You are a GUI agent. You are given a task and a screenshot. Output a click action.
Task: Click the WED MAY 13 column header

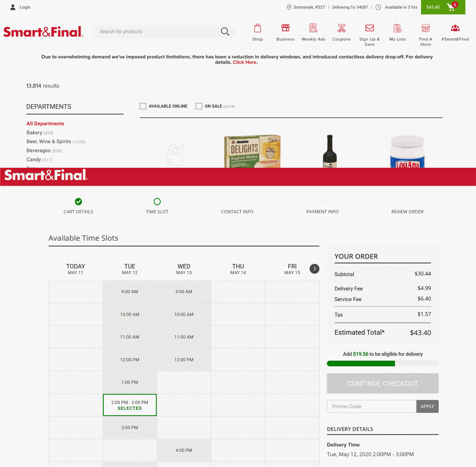tap(184, 269)
